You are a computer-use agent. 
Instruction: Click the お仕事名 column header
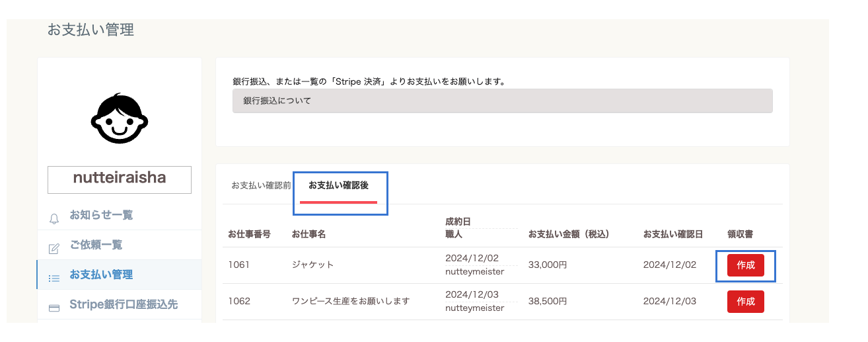pyautogui.click(x=308, y=234)
